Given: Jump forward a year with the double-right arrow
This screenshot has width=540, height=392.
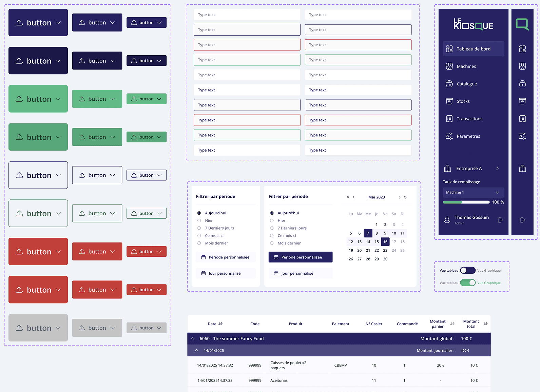Looking at the screenshot, I should pyautogui.click(x=405, y=197).
